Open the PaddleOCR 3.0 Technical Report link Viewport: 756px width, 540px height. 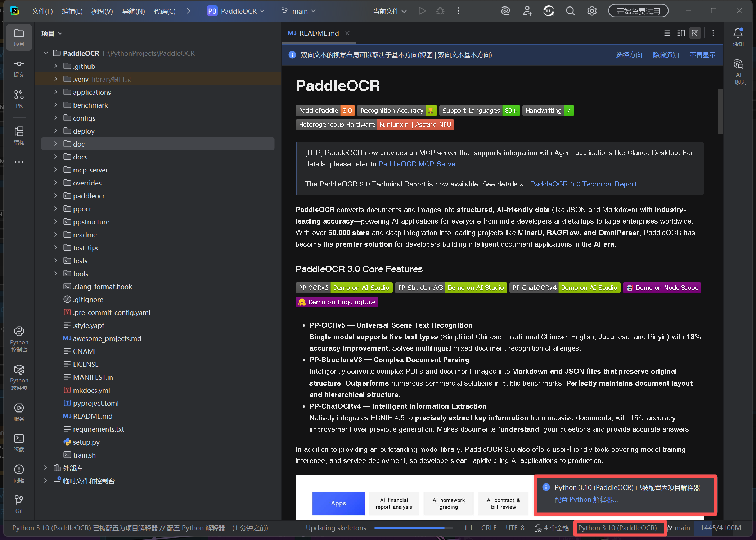(583, 184)
